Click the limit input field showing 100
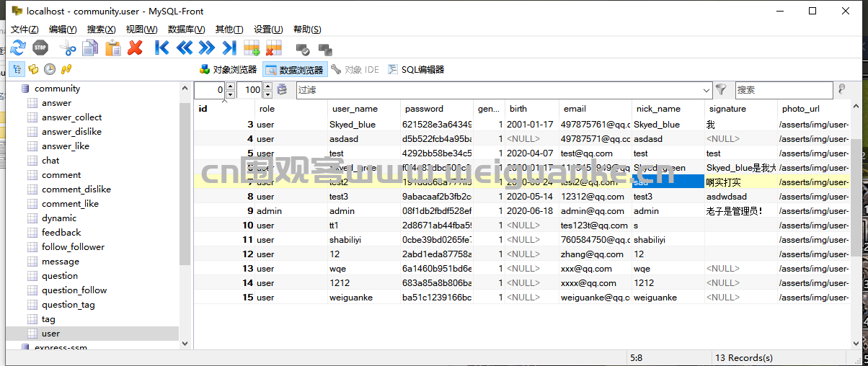This screenshot has width=868, height=366. 249,90
